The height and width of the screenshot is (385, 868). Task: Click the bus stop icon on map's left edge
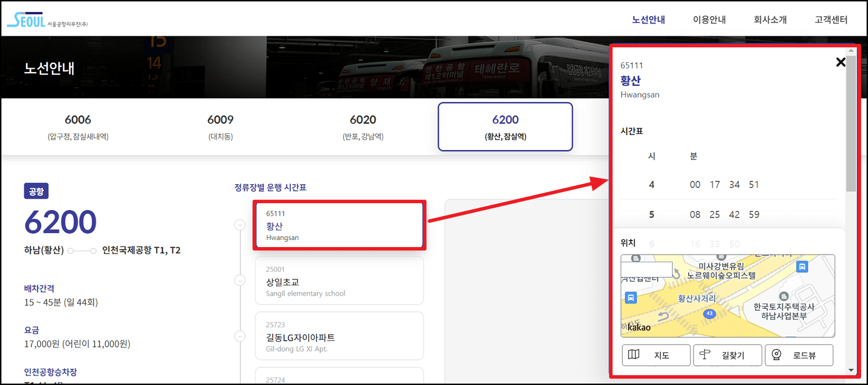[x=632, y=297]
